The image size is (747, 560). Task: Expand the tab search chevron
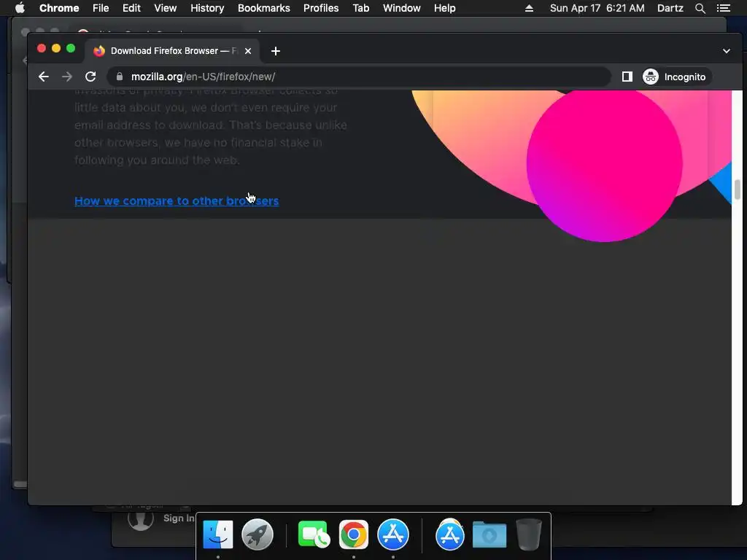click(726, 51)
